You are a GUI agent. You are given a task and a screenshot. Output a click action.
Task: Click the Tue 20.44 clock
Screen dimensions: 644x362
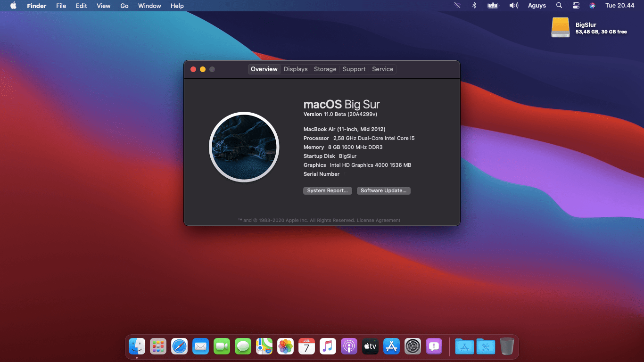pyautogui.click(x=620, y=6)
